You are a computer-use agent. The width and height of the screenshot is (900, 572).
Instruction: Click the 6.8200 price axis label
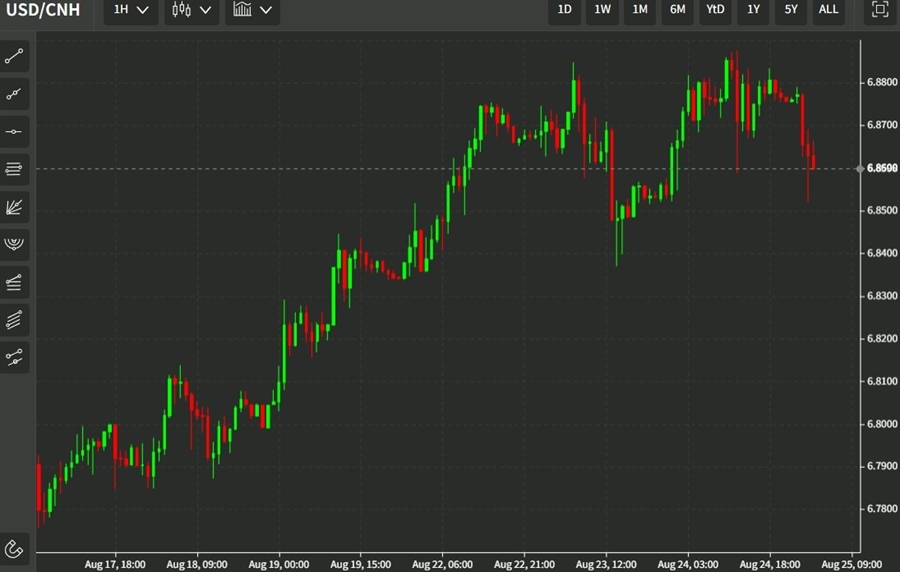click(882, 338)
